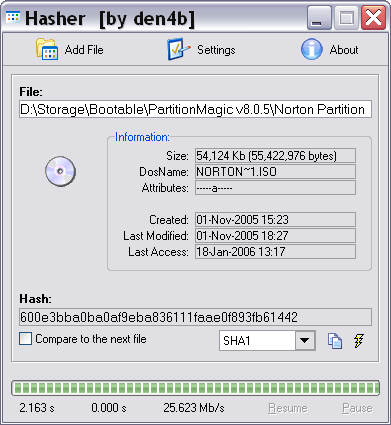Click the Pause button
This screenshot has width=391, height=425.
[x=357, y=408]
